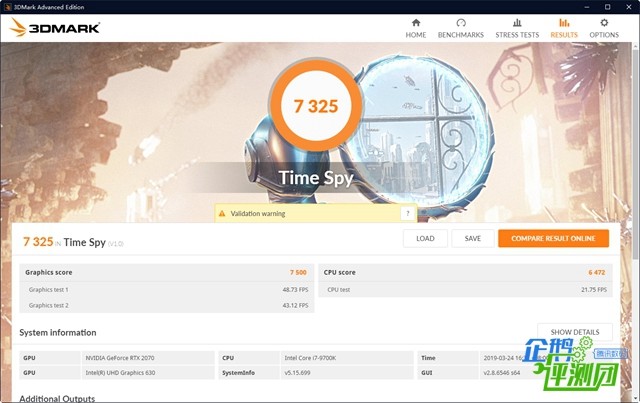
Task: Click the Validation warning triangle icon
Action: pos(222,214)
